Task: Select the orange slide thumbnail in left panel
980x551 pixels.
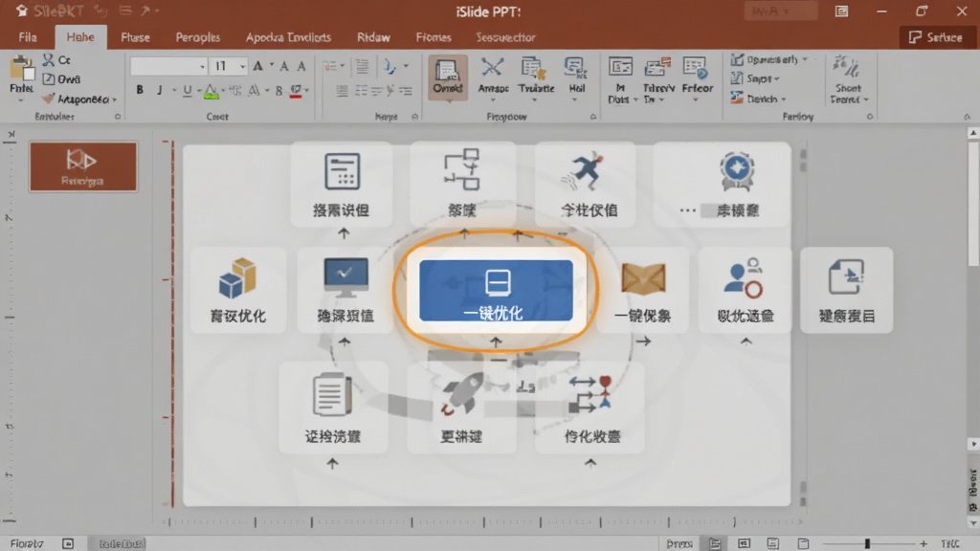Action: coord(83,166)
